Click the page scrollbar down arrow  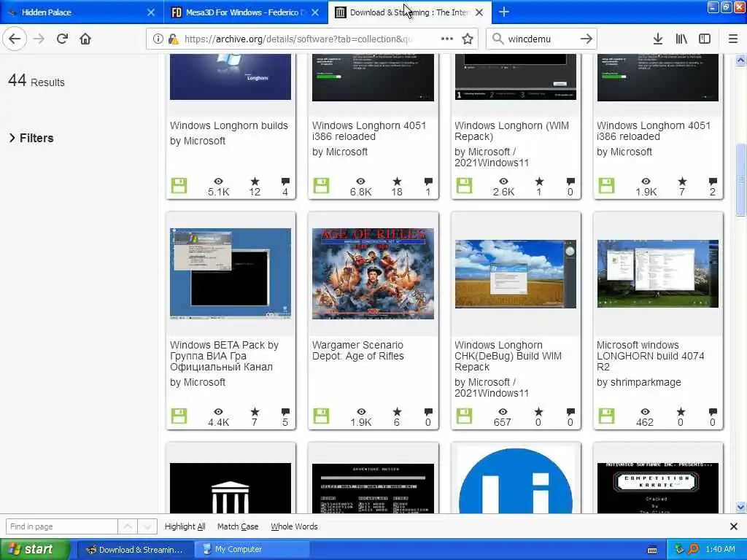point(741,507)
